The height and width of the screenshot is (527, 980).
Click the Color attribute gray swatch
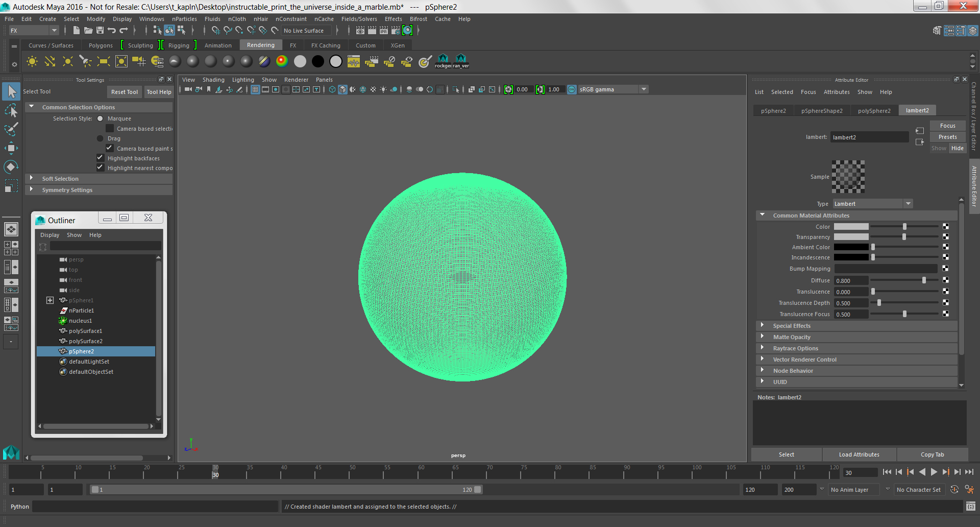click(851, 226)
